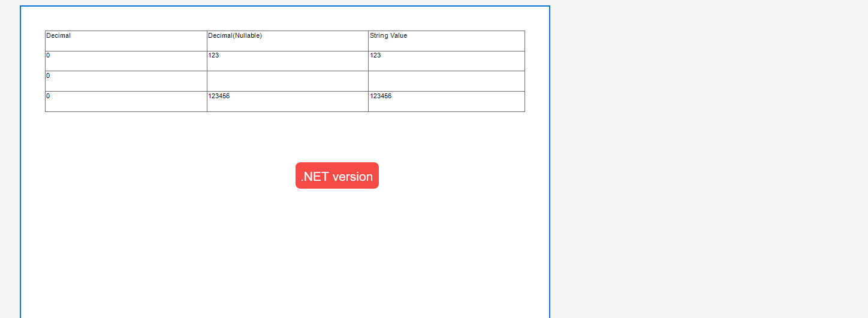Click the white margin above the table
Viewport: 868px width, 318px height.
pos(285,19)
